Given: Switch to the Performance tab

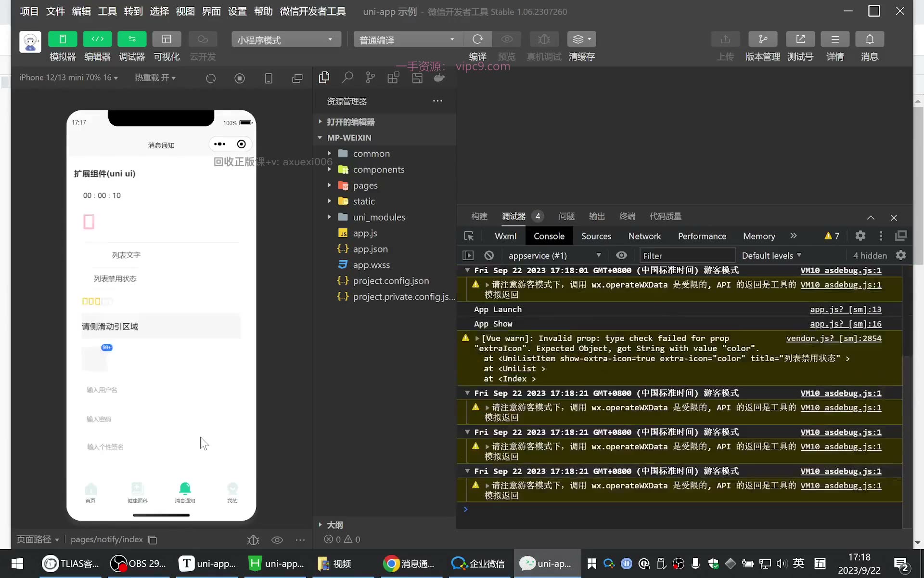Looking at the screenshot, I should pos(702,236).
